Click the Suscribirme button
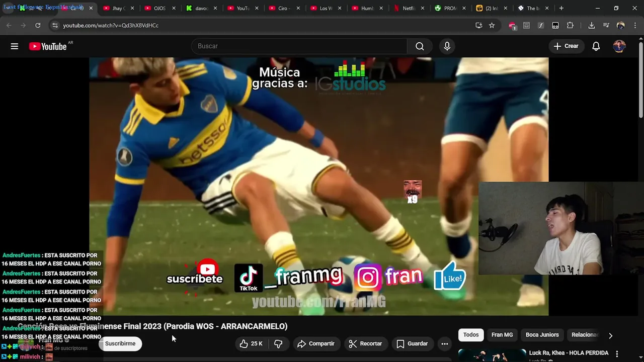Image resolution: width=644 pixels, height=362 pixels. [120, 344]
